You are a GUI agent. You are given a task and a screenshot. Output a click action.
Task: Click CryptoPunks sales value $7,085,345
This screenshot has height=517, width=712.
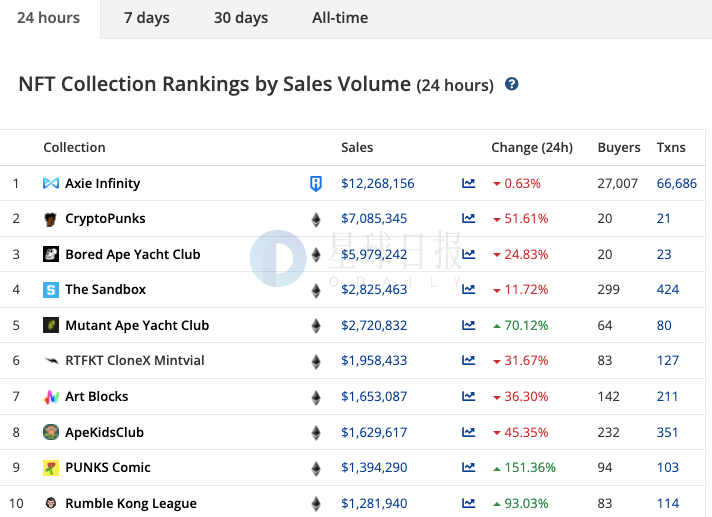pos(374,219)
